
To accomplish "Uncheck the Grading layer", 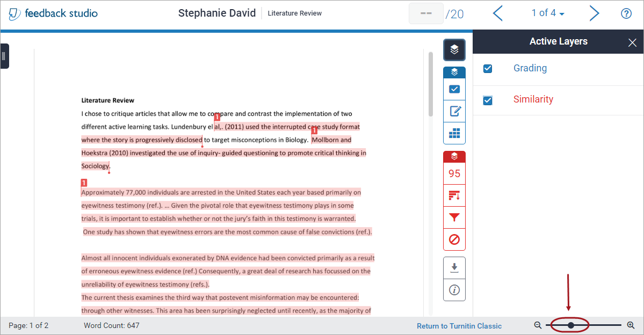I will pyautogui.click(x=488, y=68).
